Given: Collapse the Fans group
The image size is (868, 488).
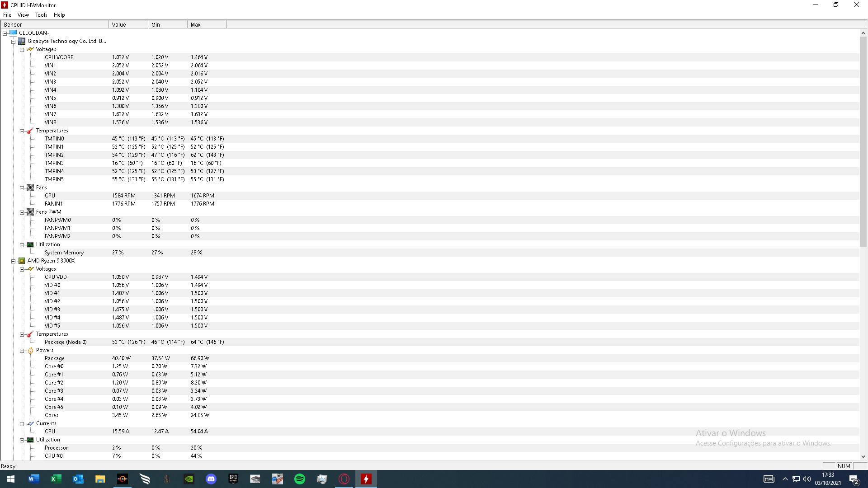Looking at the screenshot, I should pos(22,188).
